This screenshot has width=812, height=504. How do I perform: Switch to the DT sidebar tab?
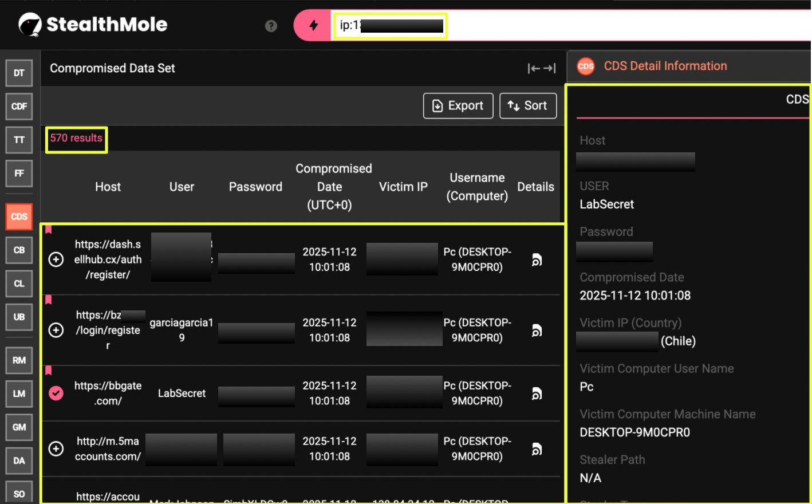[19, 73]
